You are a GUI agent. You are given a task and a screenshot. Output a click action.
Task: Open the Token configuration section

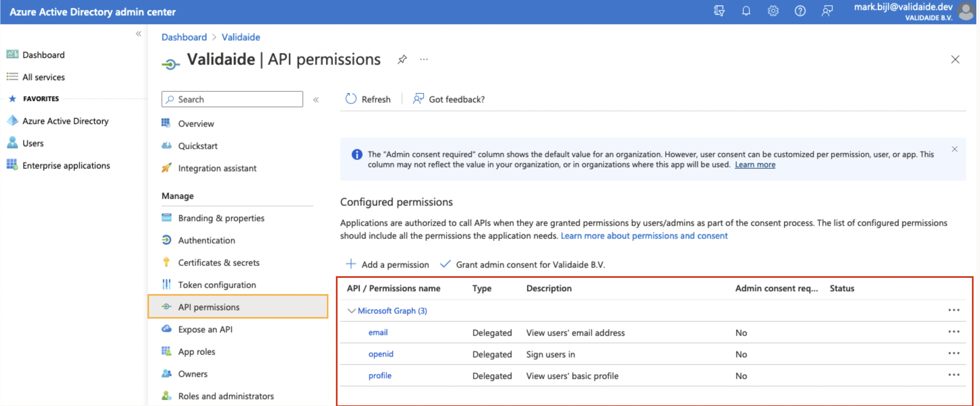click(217, 285)
